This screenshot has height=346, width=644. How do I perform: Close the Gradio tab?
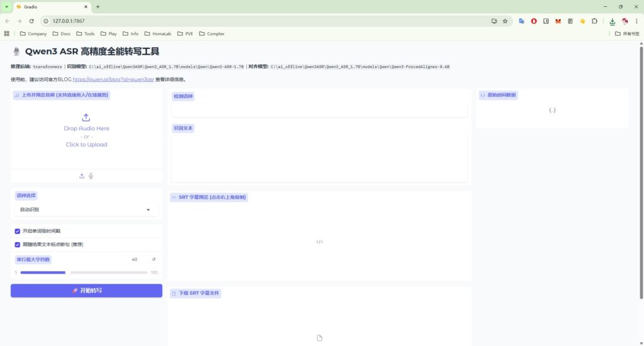(x=86, y=6)
